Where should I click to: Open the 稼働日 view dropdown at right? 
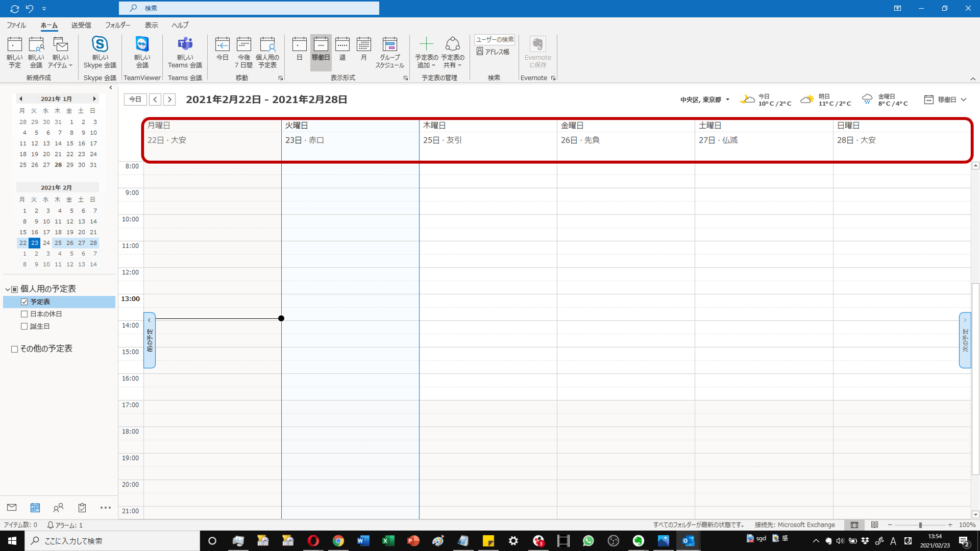946,100
